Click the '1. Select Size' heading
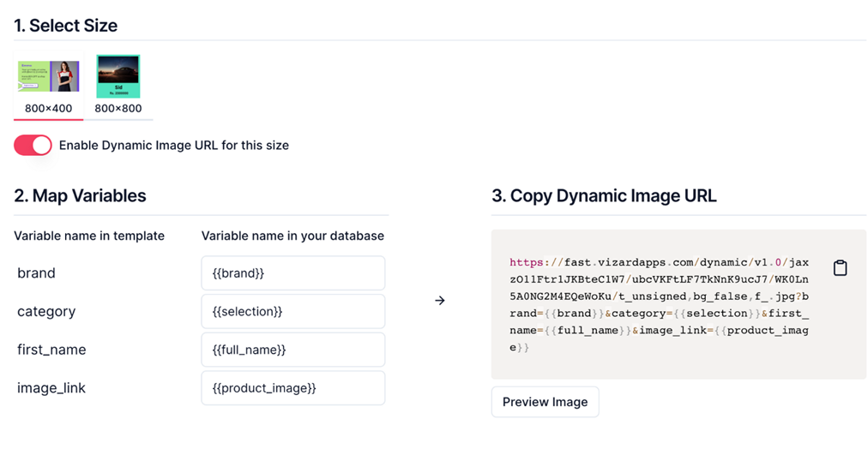This screenshot has height=449, width=868. (x=66, y=26)
